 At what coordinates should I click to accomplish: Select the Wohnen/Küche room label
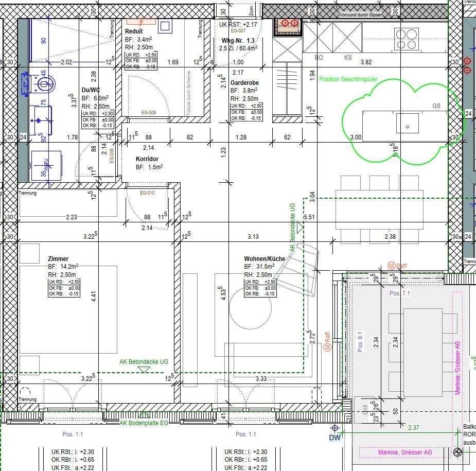tap(265, 259)
